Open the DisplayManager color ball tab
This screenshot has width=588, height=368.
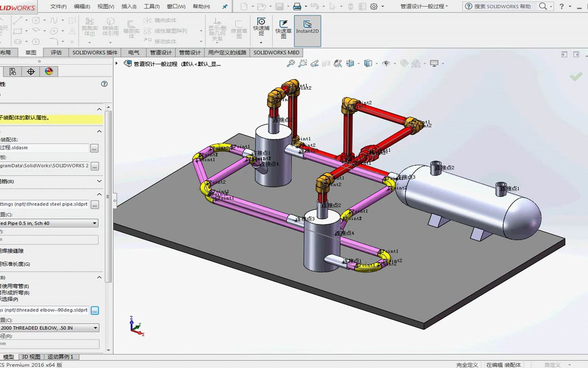(x=49, y=71)
